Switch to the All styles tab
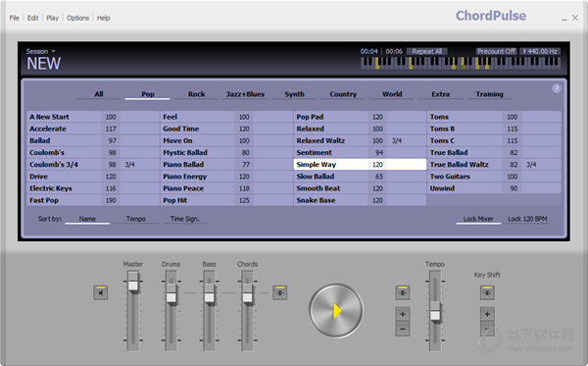The height and width of the screenshot is (366, 588). [99, 94]
